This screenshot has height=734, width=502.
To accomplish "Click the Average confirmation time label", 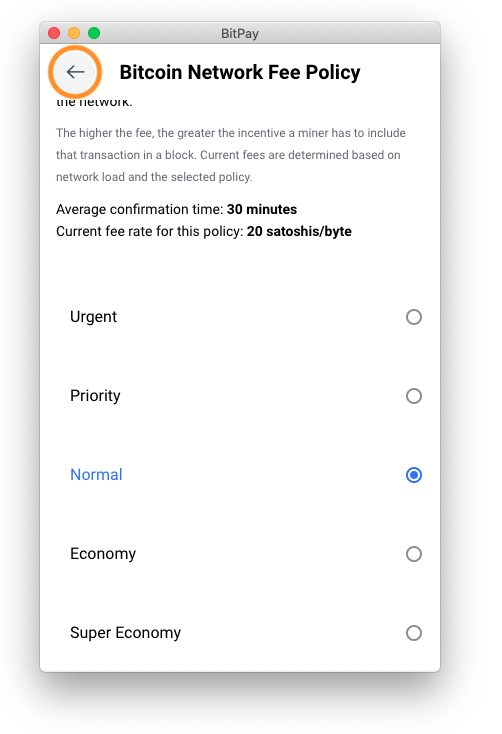I will coord(140,209).
